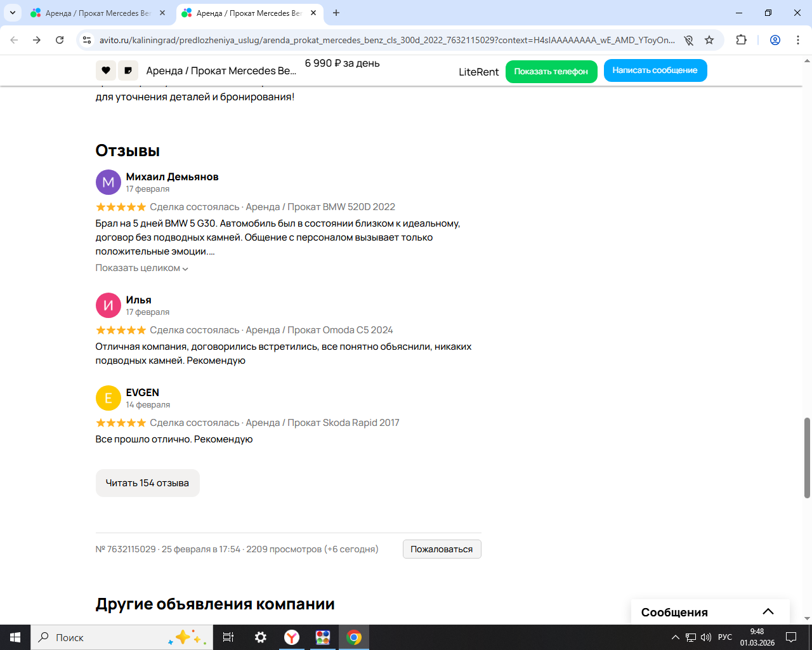Open EVGEN reviewer name
Screen dimensions: 812x650
pyautogui.click(x=143, y=392)
